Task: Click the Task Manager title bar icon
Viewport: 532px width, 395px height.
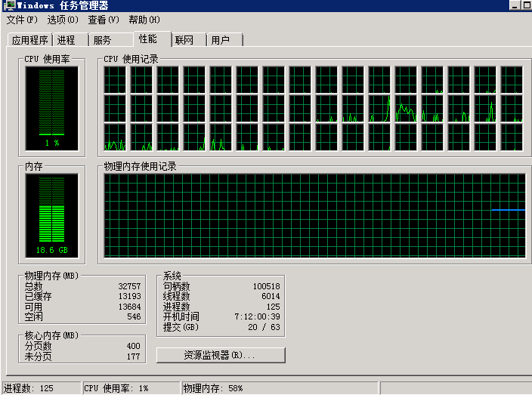Action: 9,5
